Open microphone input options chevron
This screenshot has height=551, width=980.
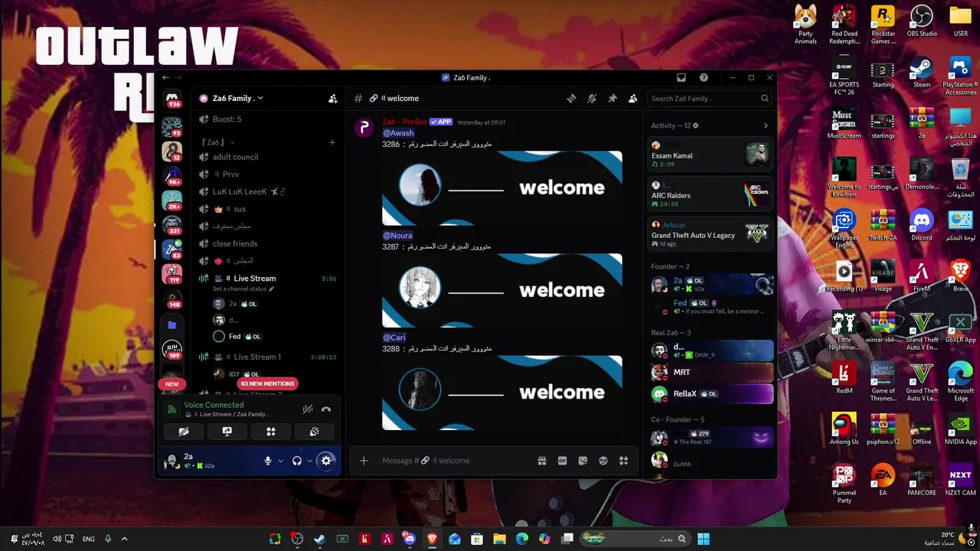[x=281, y=461]
